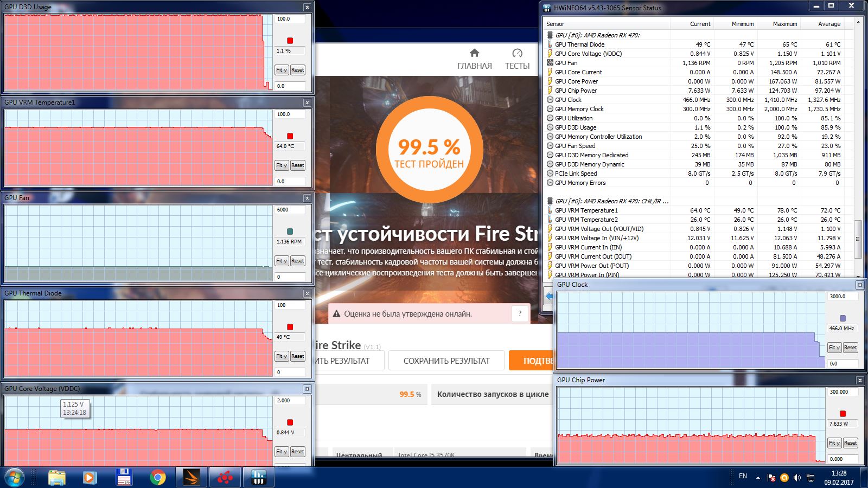This screenshot has height=488, width=868.
Task: Switch to HWiNFO via its taskbar icon
Action: click(x=258, y=478)
